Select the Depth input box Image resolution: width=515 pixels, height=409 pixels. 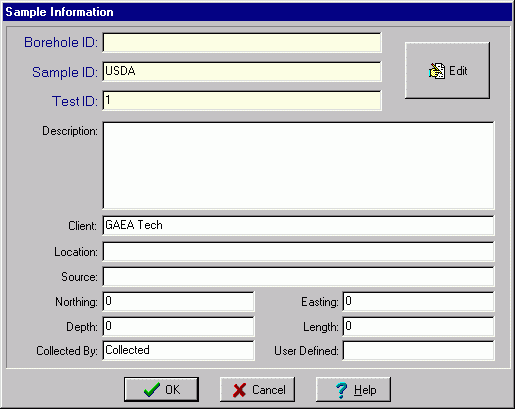coord(178,326)
